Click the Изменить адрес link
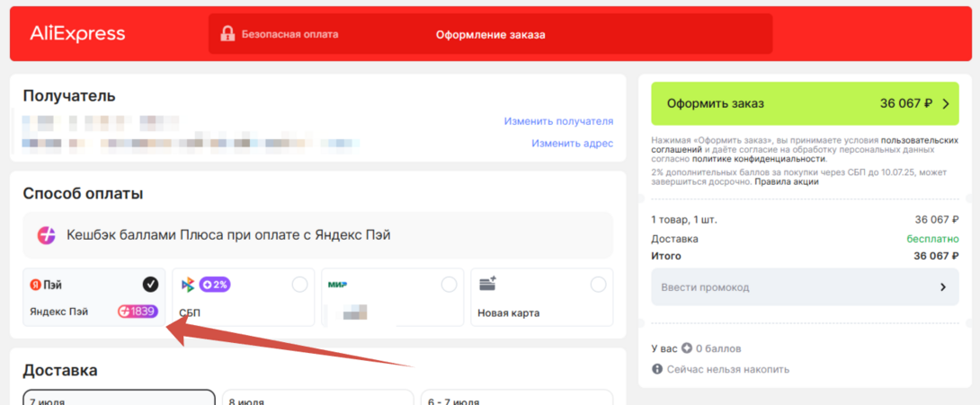Viewport: 980px width, 405px height. (x=572, y=143)
